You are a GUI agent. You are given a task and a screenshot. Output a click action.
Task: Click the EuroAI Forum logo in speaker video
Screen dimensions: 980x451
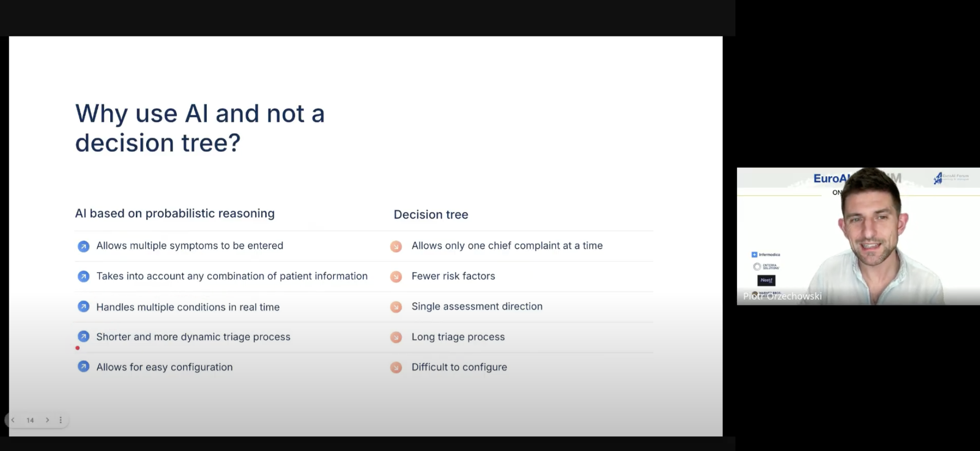tap(950, 178)
